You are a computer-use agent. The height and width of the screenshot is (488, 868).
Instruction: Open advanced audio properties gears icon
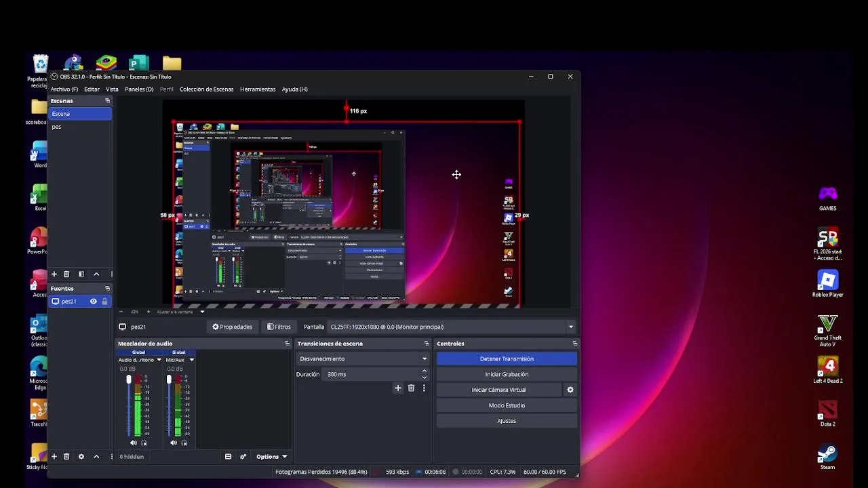(243, 456)
